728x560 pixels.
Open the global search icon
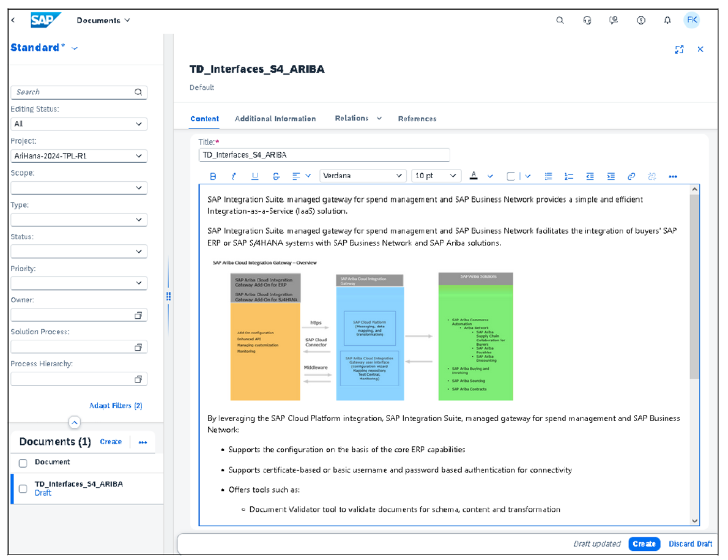(x=560, y=20)
